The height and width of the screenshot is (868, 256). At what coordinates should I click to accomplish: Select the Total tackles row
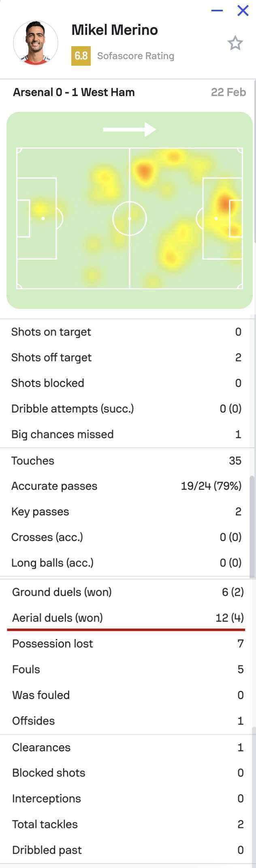[x=126, y=824]
